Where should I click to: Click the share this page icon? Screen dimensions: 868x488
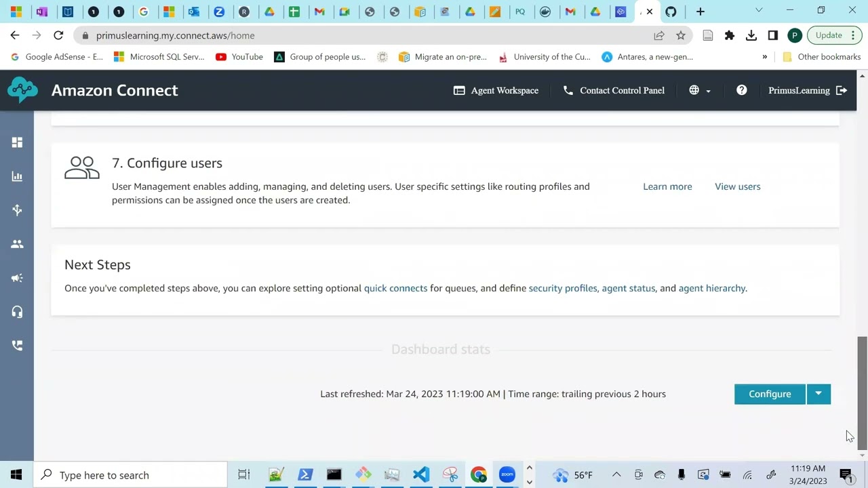point(659,35)
